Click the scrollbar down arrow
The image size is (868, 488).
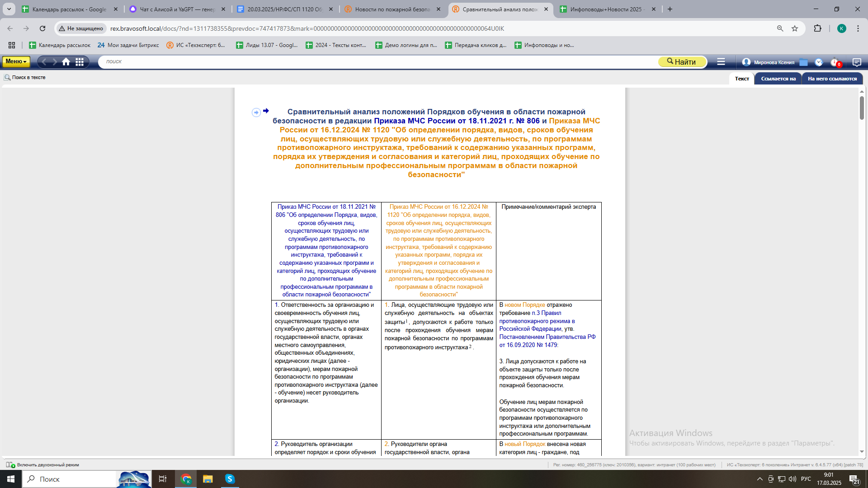pos(862,452)
